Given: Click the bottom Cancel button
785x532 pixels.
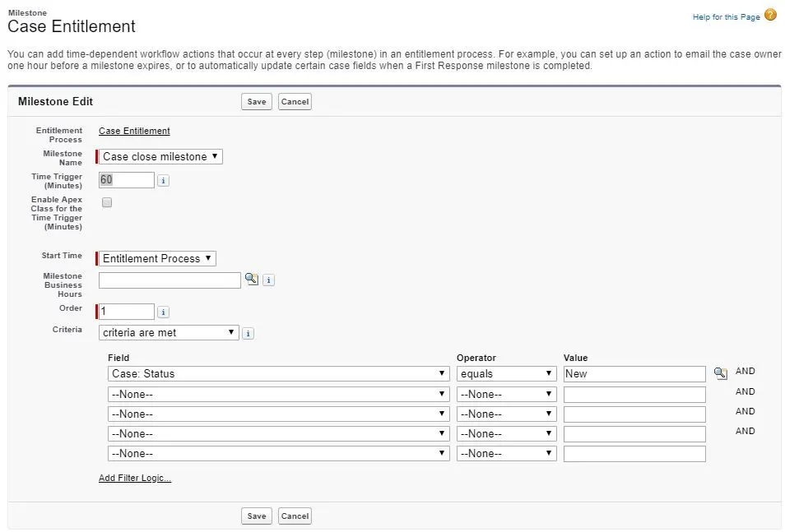Looking at the screenshot, I should point(295,516).
